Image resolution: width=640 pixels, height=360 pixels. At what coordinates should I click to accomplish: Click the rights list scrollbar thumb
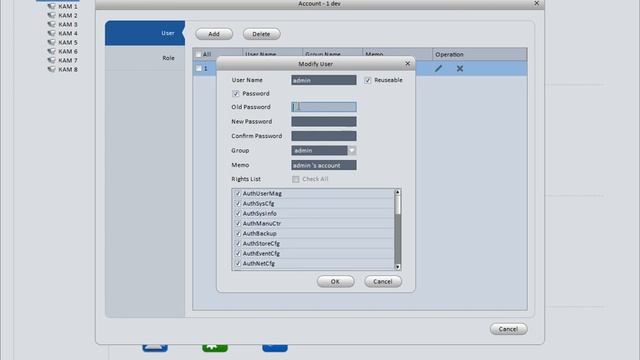(x=398, y=205)
